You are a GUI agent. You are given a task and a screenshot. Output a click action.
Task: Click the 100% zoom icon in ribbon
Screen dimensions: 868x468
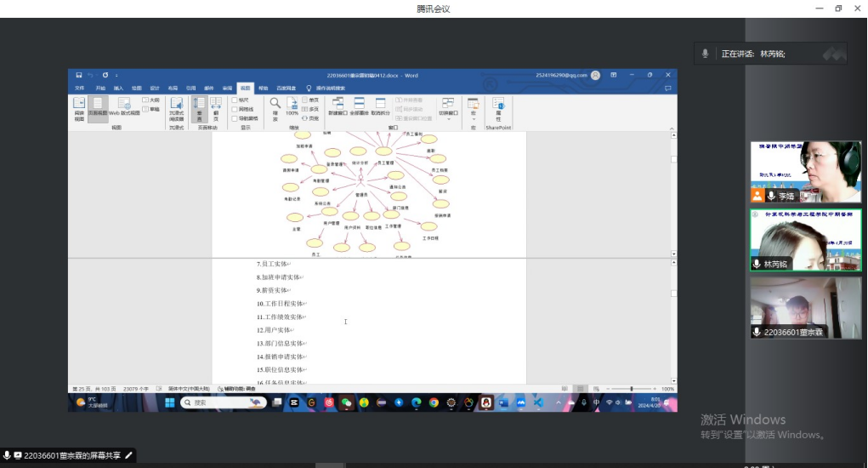[292, 104]
